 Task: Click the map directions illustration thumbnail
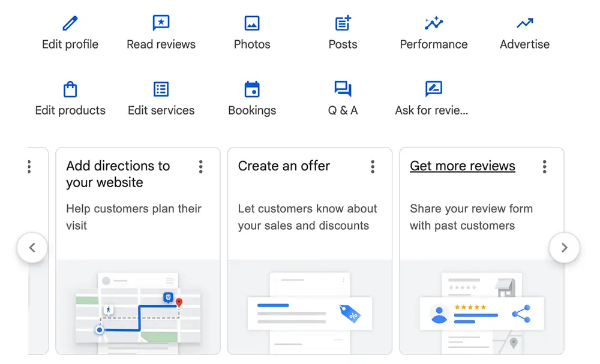point(138,308)
